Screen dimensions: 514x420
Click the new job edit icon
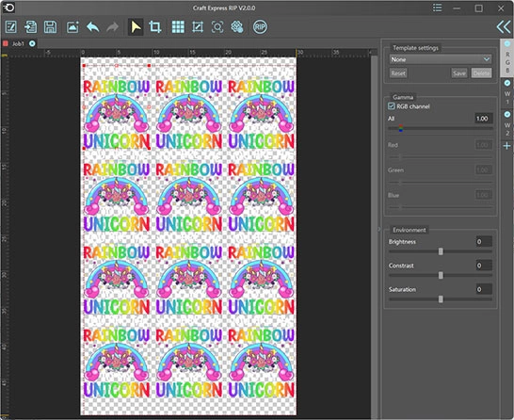pyautogui.click(x=10, y=27)
